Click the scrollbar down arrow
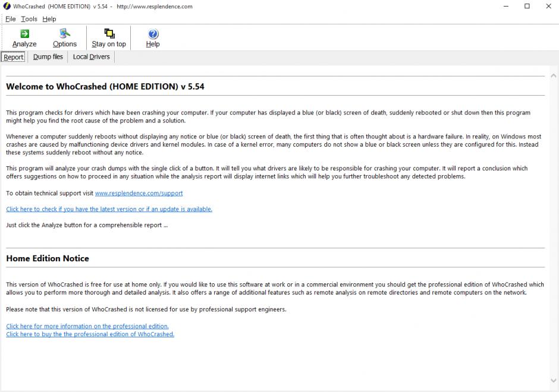Image resolution: width=559 pixels, height=392 pixels. 553,381
